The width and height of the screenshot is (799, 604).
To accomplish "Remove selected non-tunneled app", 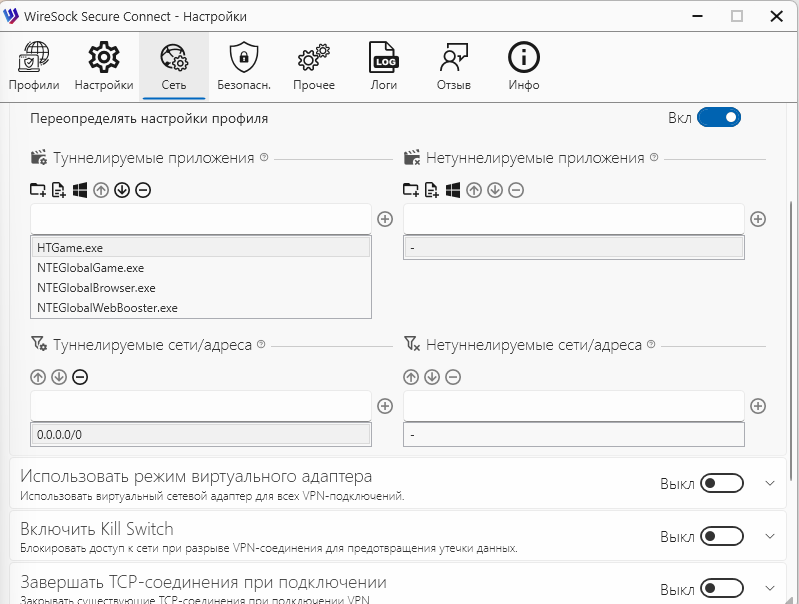I will [516, 191].
